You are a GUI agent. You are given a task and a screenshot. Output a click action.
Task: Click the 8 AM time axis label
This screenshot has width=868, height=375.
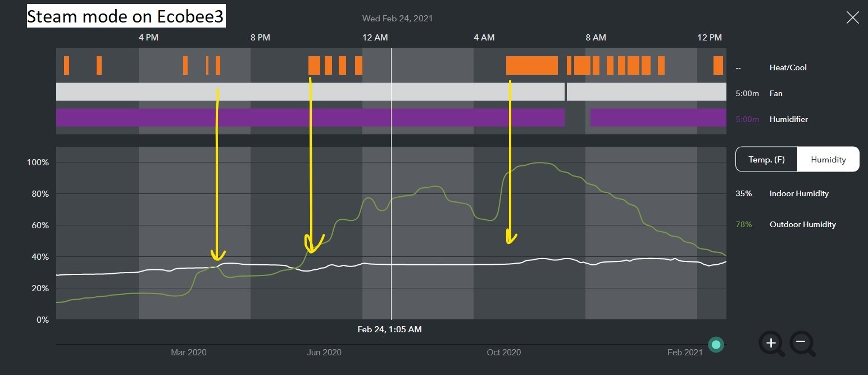[x=596, y=38]
